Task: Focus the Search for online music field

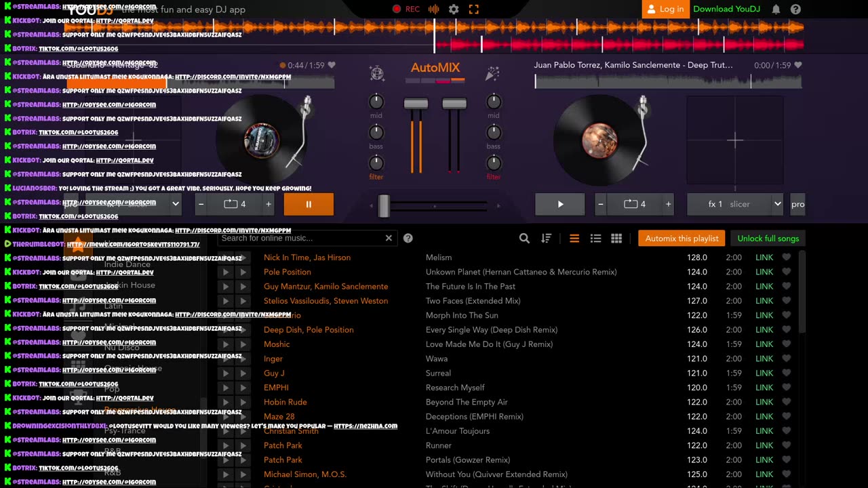Action: point(300,238)
